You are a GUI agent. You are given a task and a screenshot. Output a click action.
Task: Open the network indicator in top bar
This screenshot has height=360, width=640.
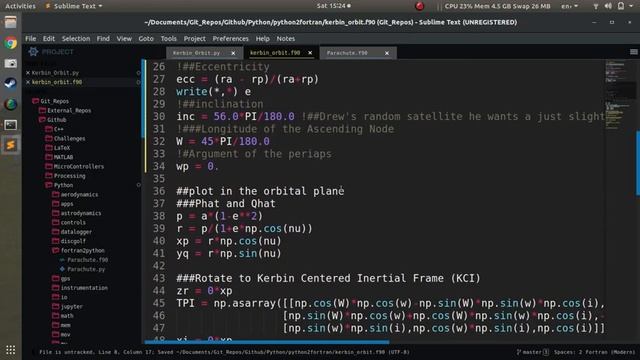(x=596, y=6)
